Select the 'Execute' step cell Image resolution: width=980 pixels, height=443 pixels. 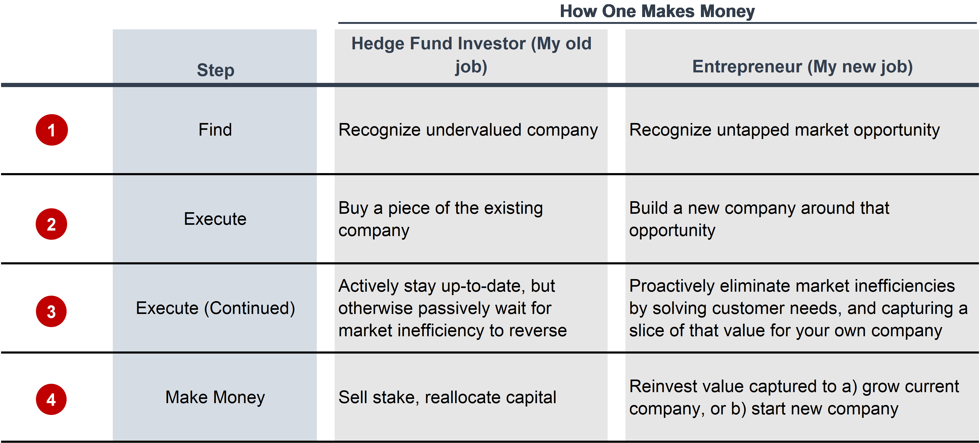tap(215, 219)
